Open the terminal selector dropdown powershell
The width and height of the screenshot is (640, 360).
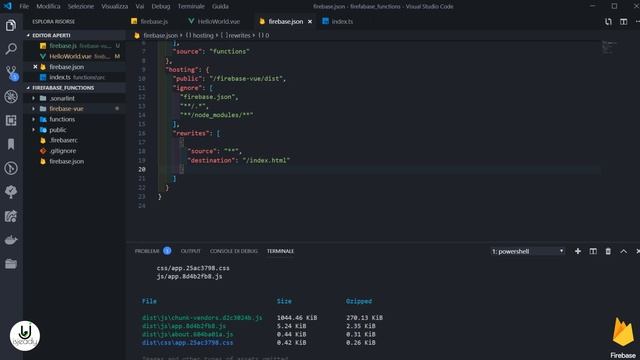tap(528, 251)
